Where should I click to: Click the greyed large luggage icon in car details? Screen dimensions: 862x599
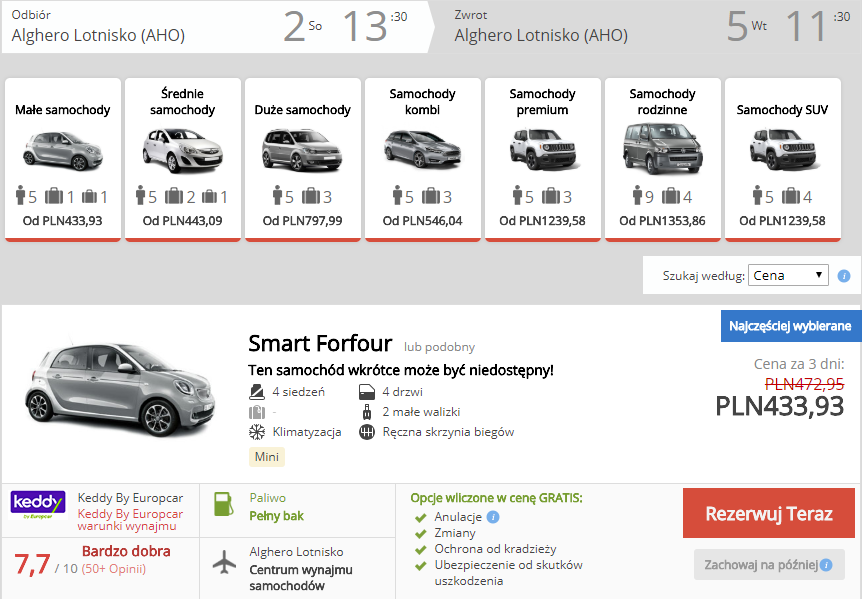(x=257, y=412)
